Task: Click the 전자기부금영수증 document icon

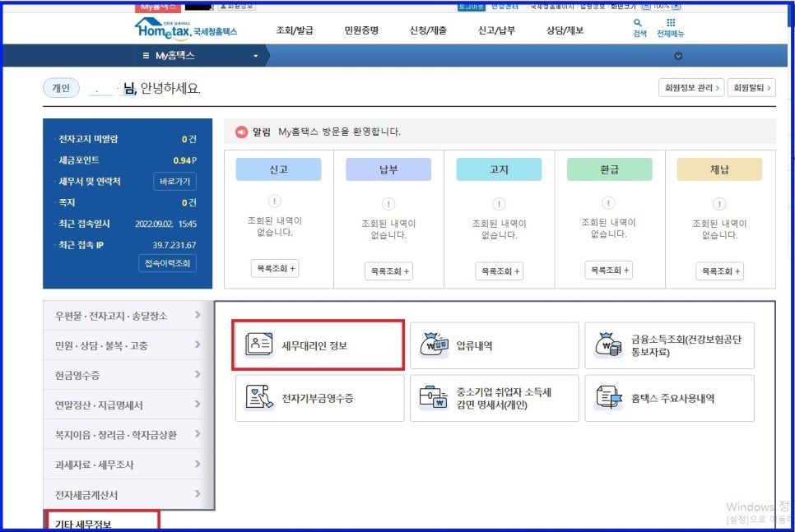Action: pos(258,397)
